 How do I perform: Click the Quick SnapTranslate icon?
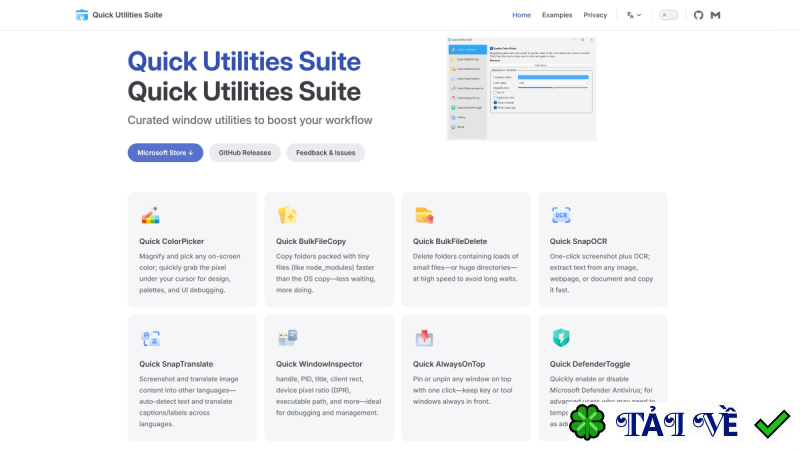point(151,338)
